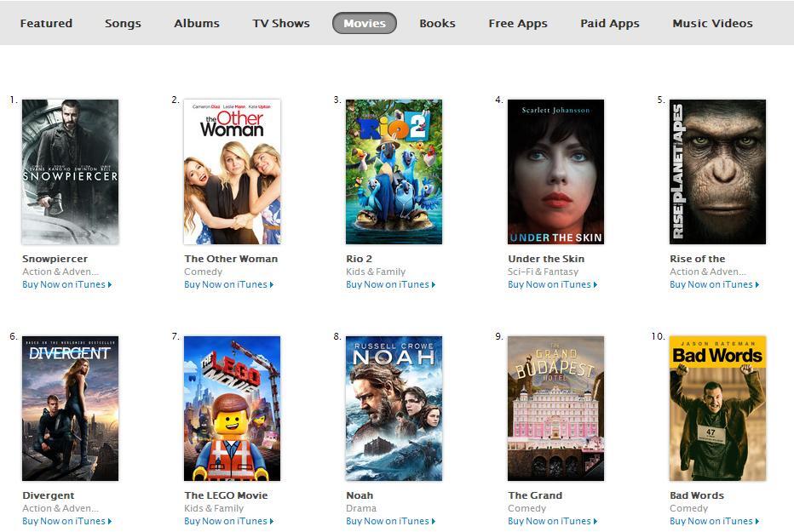Click the Noah movie poster
Viewport: 794px width, 532px height.
(394, 409)
